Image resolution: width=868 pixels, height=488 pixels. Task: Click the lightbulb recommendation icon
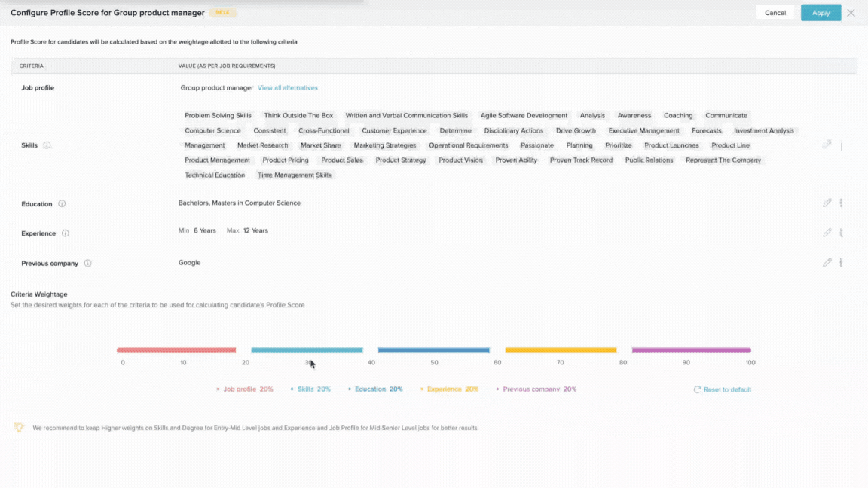[19, 427]
